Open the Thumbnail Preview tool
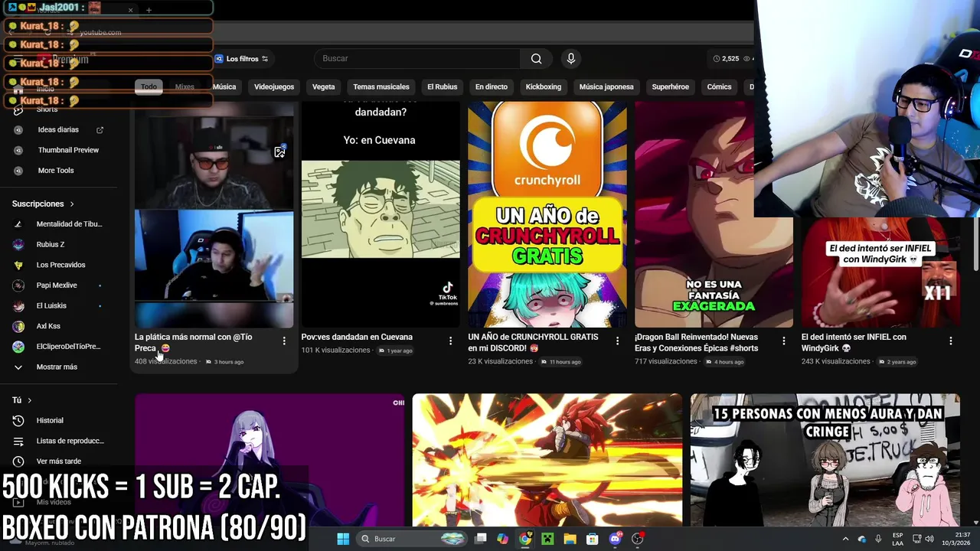This screenshot has height=551, width=980. 68,150
